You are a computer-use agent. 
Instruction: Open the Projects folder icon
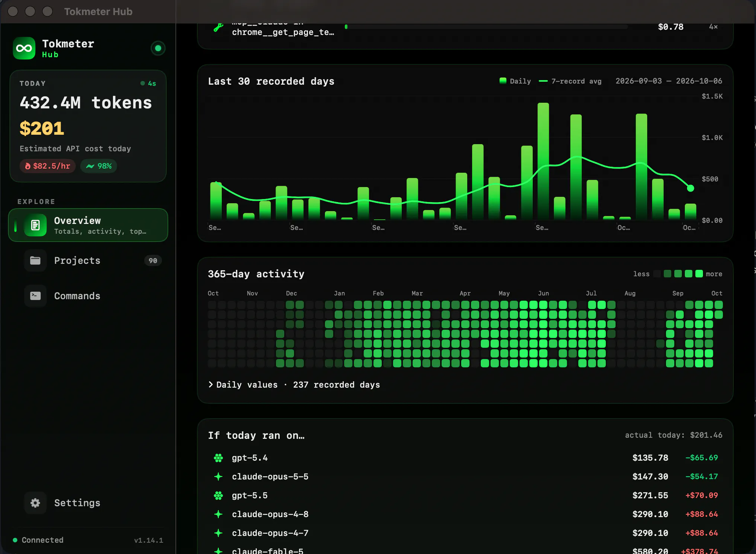click(x=35, y=260)
